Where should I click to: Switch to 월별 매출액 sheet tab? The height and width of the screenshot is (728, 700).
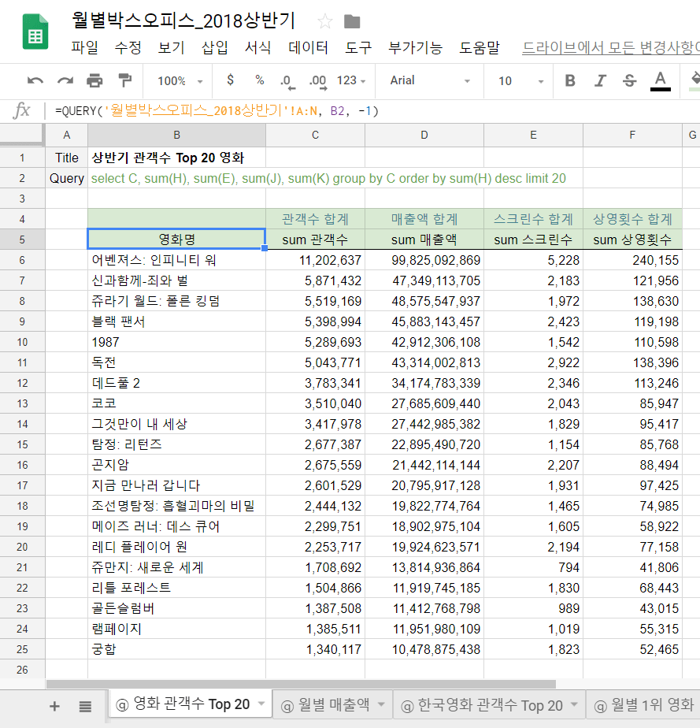(x=325, y=705)
